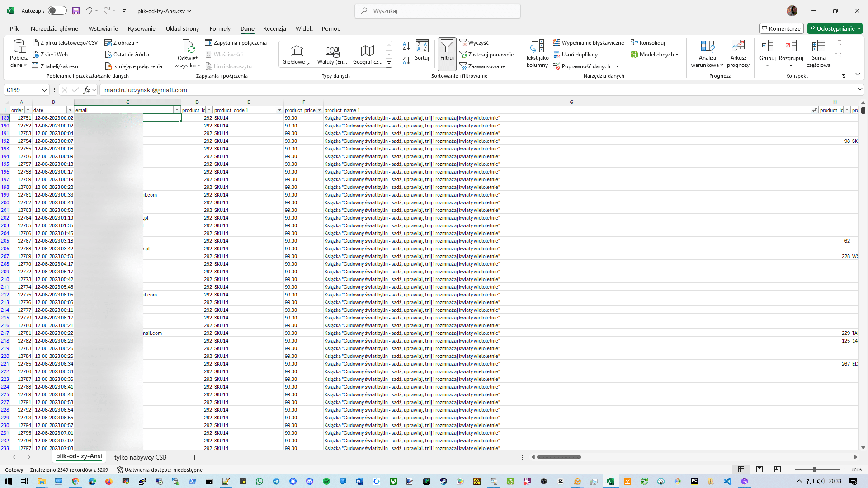Switch to Page Layout view button
This screenshot has width=868, height=488.
759,469
